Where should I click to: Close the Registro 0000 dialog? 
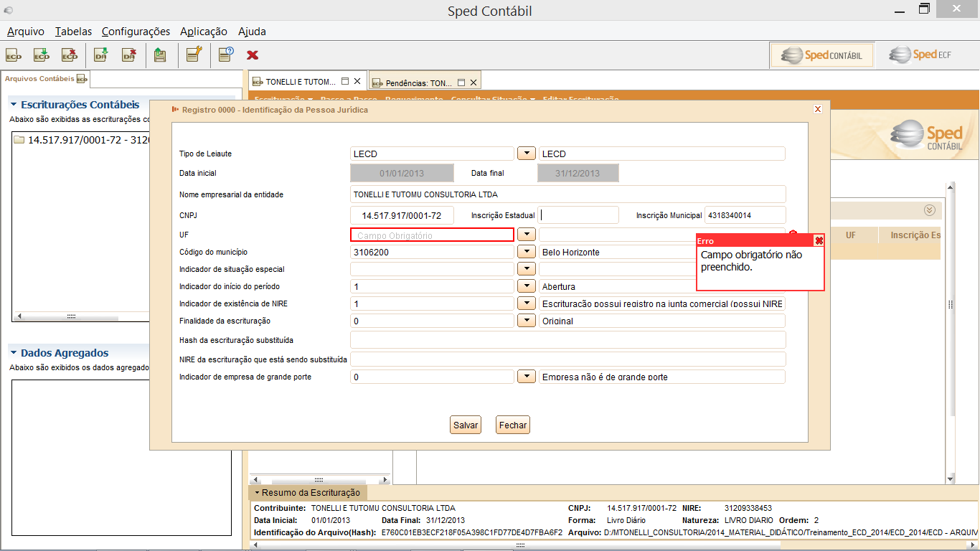pyautogui.click(x=818, y=109)
